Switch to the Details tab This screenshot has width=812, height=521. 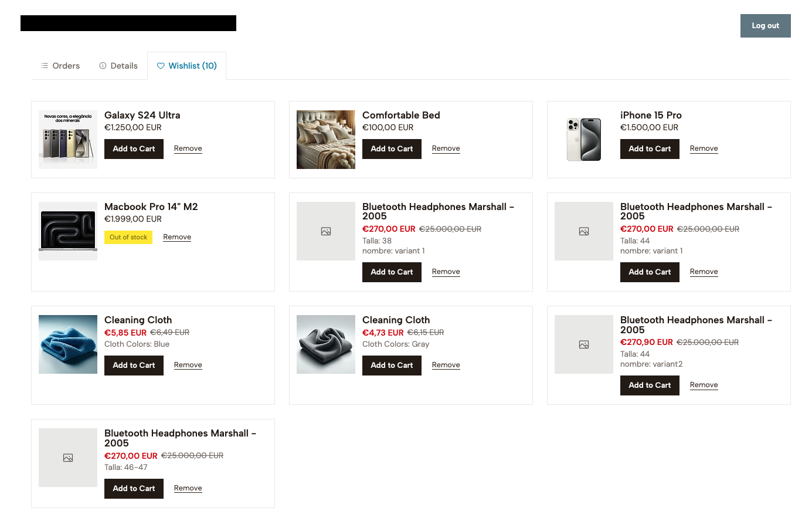point(118,66)
